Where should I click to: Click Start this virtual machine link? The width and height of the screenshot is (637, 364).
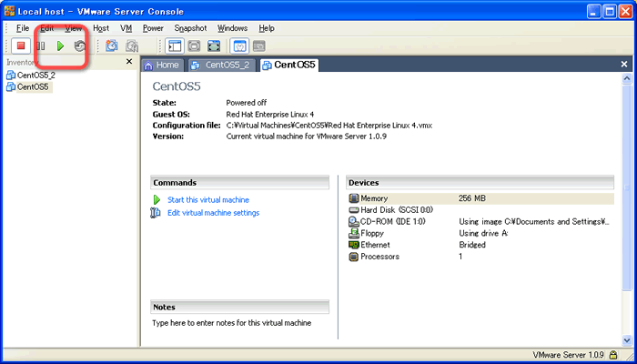tap(208, 200)
